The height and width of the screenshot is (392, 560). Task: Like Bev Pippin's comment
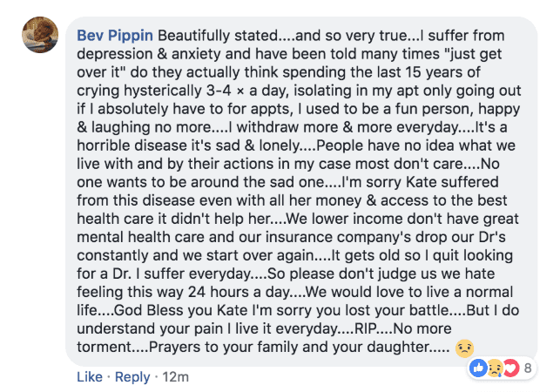point(90,376)
